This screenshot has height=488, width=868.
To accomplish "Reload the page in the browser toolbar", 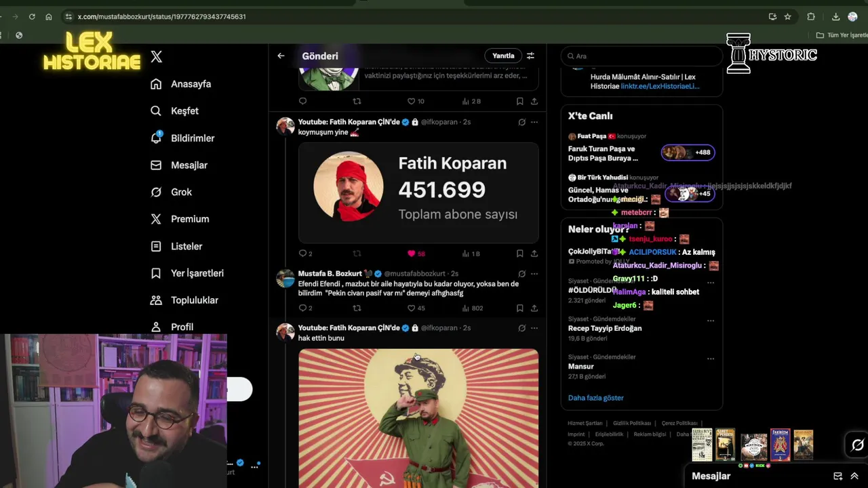I will tap(32, 16).
